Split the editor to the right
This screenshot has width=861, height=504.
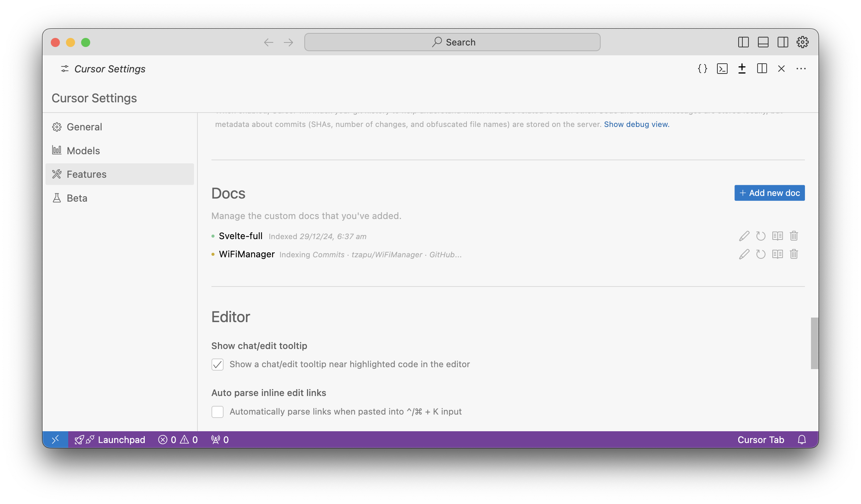tap(762, 69)
